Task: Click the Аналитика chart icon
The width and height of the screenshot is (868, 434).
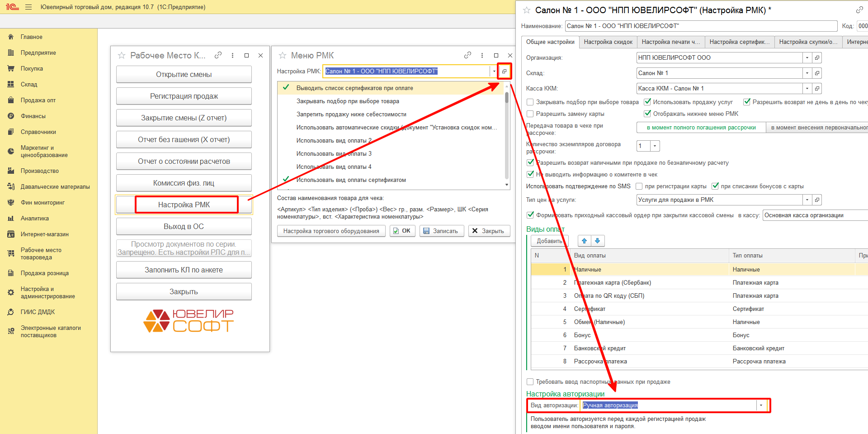Action: [x=11, y=219]
